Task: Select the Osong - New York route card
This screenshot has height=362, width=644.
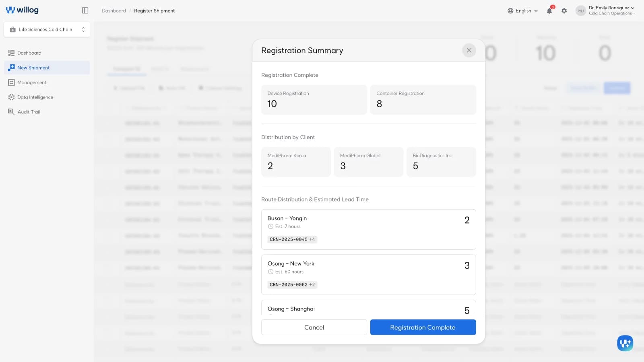Action: [369, 275]
